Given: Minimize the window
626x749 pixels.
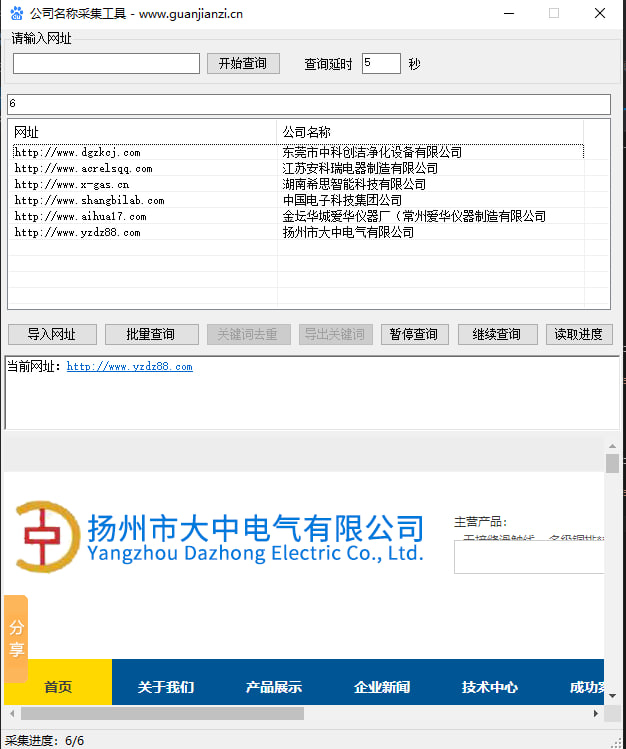Looking at the screenshot, I should [509, 13].
